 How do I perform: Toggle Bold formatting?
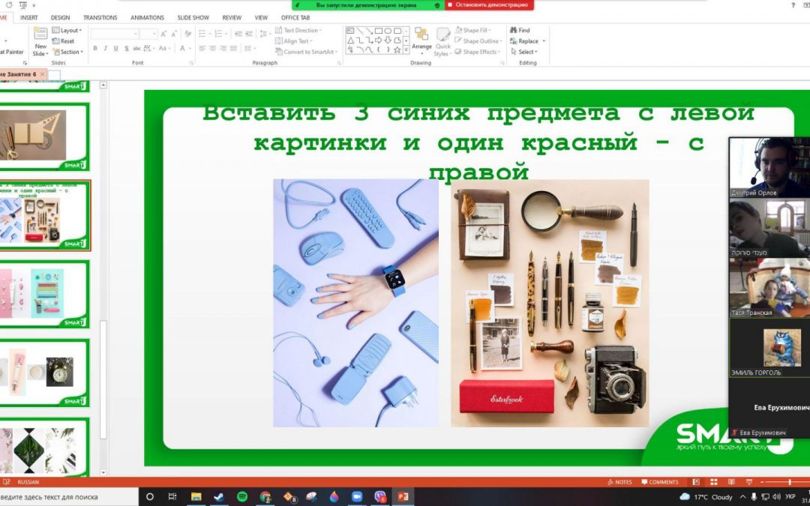pyautogui.click(x=95, y=49)
